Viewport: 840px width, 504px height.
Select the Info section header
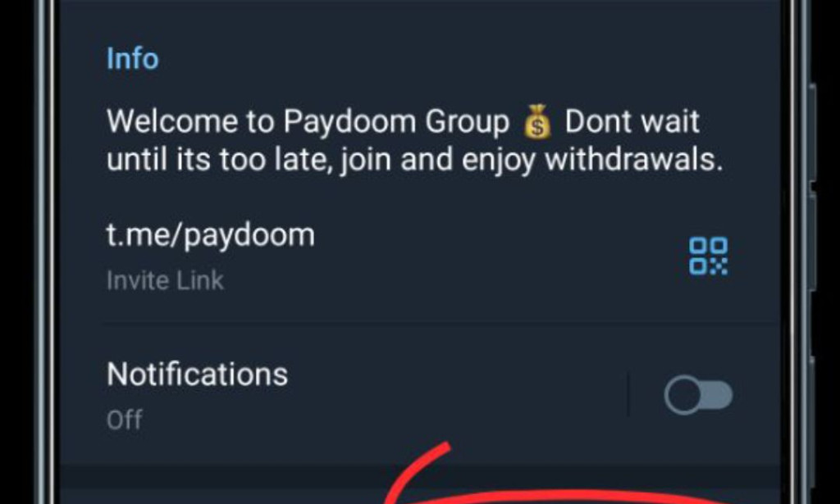(131, 58)
